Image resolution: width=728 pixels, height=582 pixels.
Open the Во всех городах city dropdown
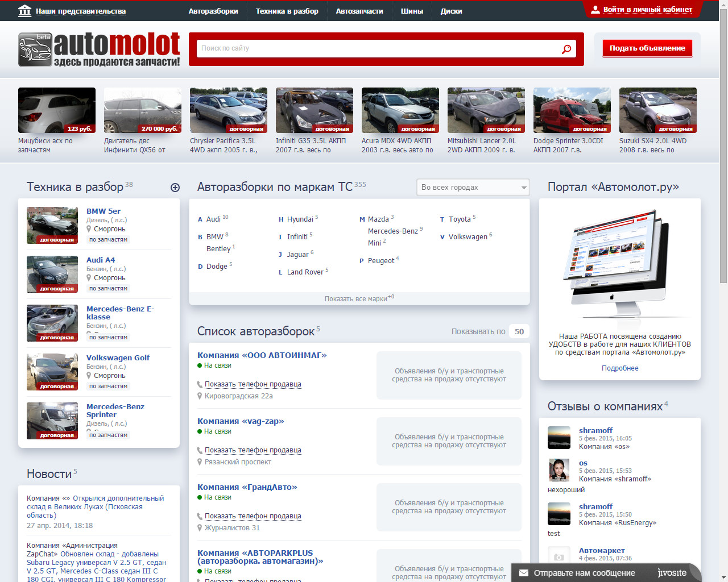473,188
